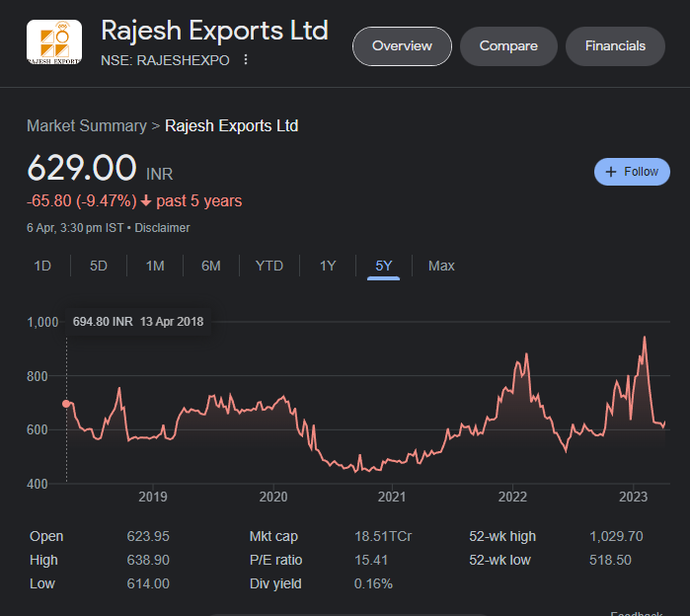Viewport: 690px width, 616px height.
Task: Open the three-dot more options menu
Action: pyautogui.click(x=246, y=60)
